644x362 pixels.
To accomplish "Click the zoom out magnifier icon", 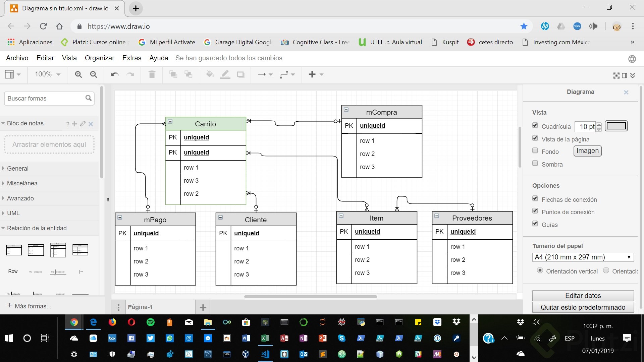I will [x=94, y=74].
